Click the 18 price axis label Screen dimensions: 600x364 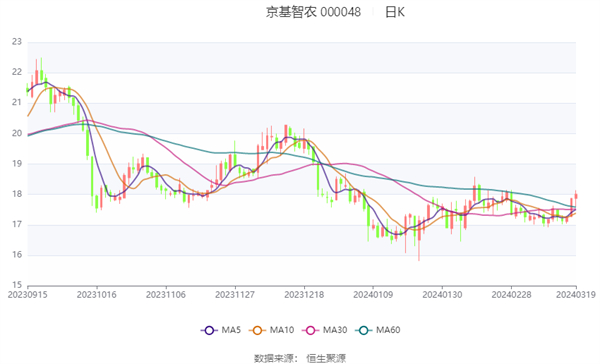[x=17, y=194]
